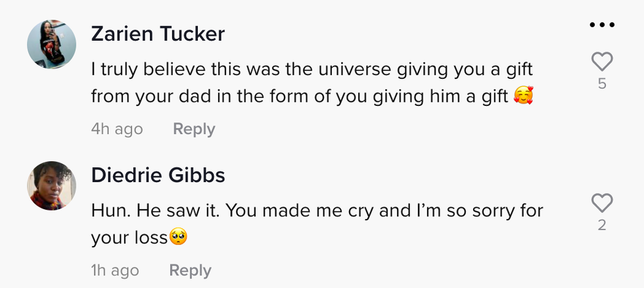
Task: Click the smiling-hearts emoji in Zarien's comment
Action: coord(524,97)
